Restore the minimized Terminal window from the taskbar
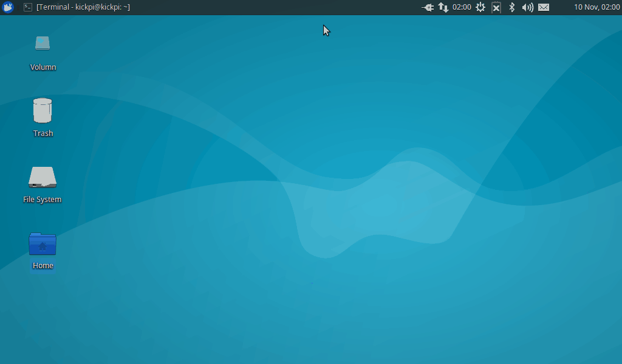Screen dimensions: 622x364 pos(83,7)
